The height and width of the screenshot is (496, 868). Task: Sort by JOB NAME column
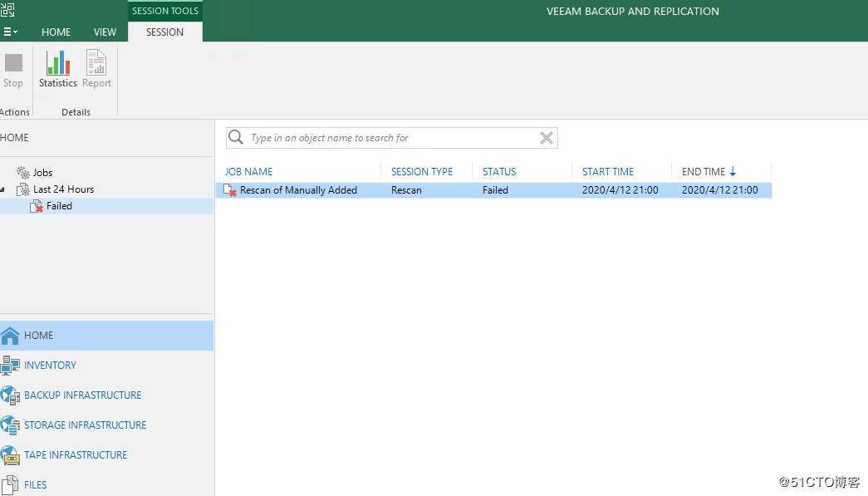(248, 172)
